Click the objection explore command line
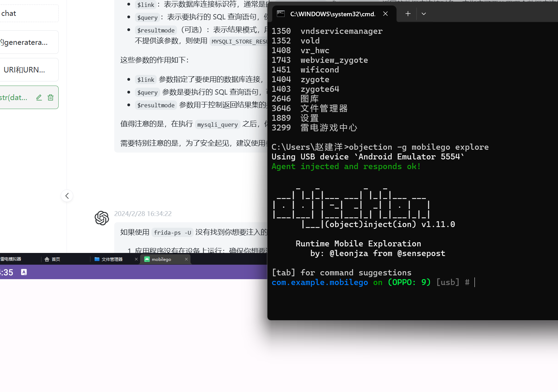This screenshot has height=392, width=558. [x=380, y=147]
